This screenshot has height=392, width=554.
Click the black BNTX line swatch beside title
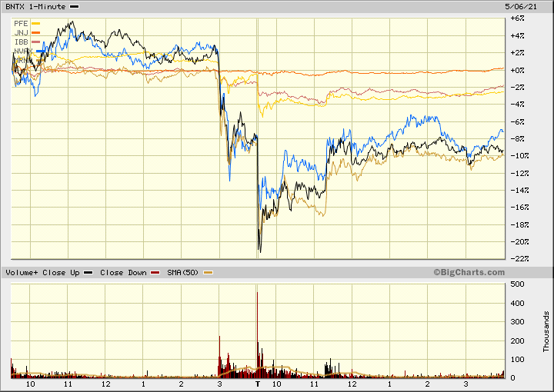(75, 6)
